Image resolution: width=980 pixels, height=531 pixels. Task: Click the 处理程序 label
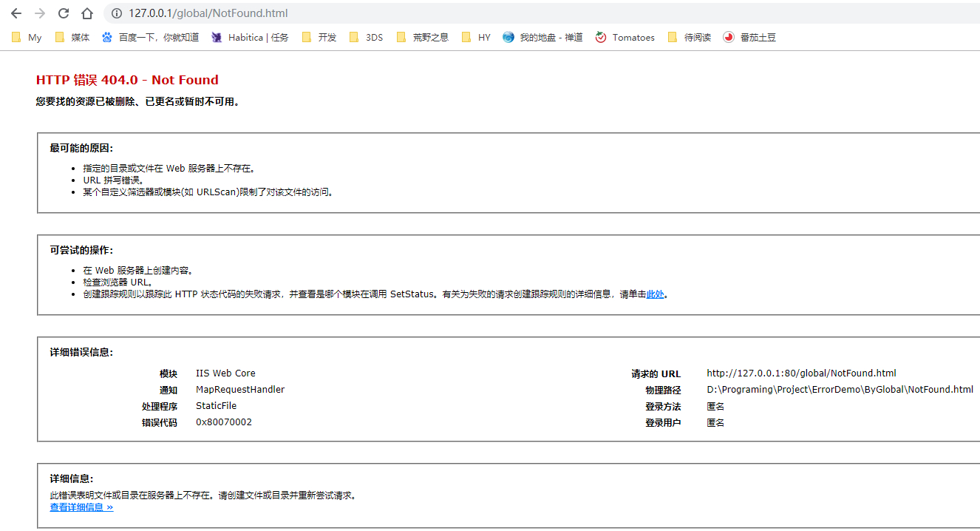click(x=160, y=407)
